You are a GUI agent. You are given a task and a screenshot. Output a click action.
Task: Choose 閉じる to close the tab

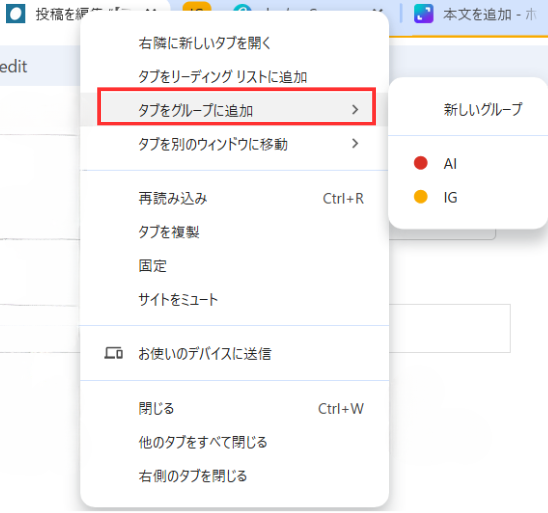(235, 408)
